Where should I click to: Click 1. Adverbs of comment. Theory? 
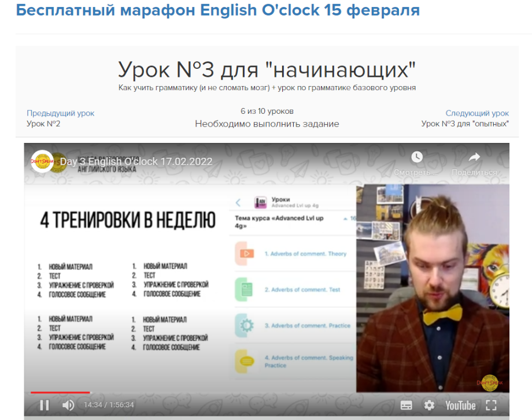coord(305,254)
